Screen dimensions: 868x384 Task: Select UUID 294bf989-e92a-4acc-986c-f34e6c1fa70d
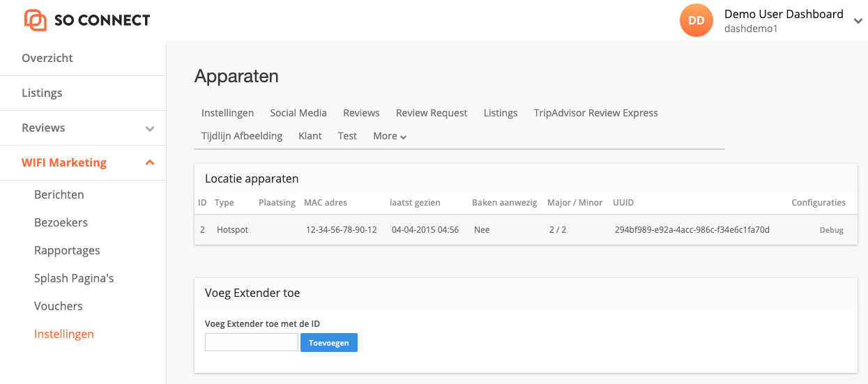coord(692,229)
